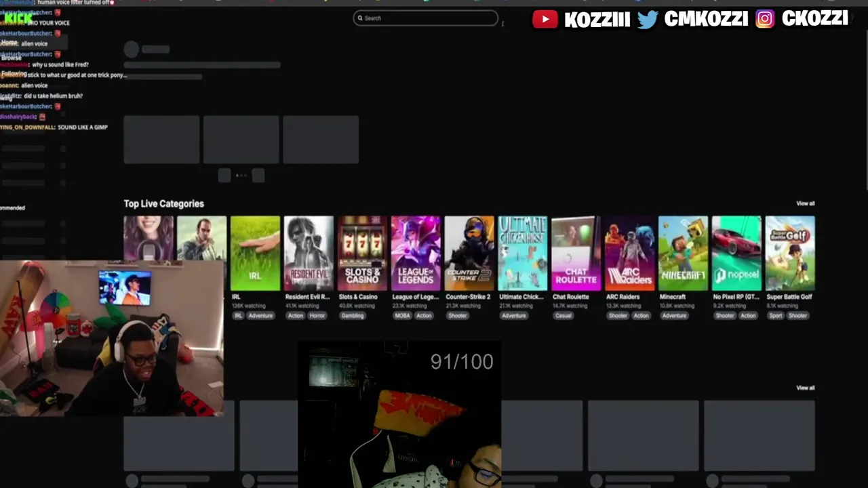
Task: Click the No Pixel RP title
Action: coord(736,297)
